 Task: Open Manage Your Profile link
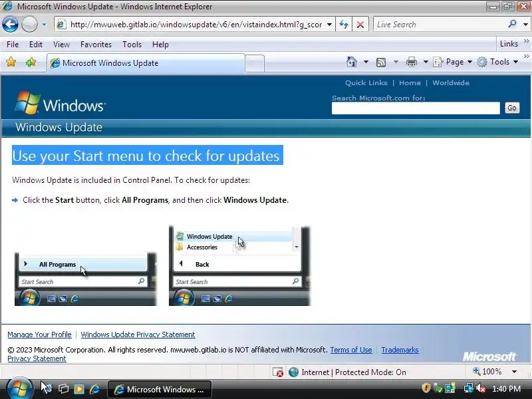(x=39, y=334)
